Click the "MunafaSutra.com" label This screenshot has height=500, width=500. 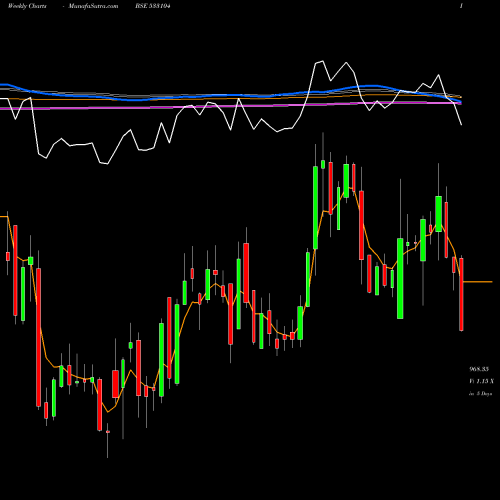click(93, 6)
